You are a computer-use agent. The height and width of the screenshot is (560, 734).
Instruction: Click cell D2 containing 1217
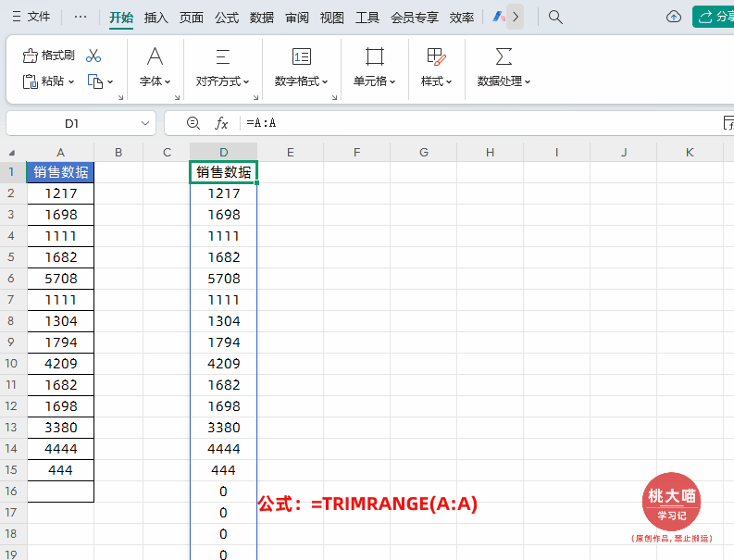point(223,193)
